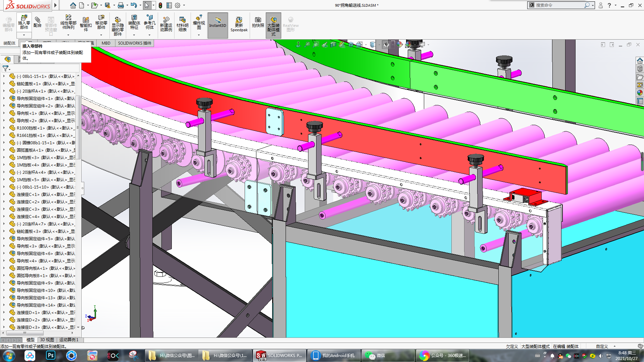Expand the Insert Components dropdown arrow
This screenshot has width=644, height=362.
pos(24,35)
